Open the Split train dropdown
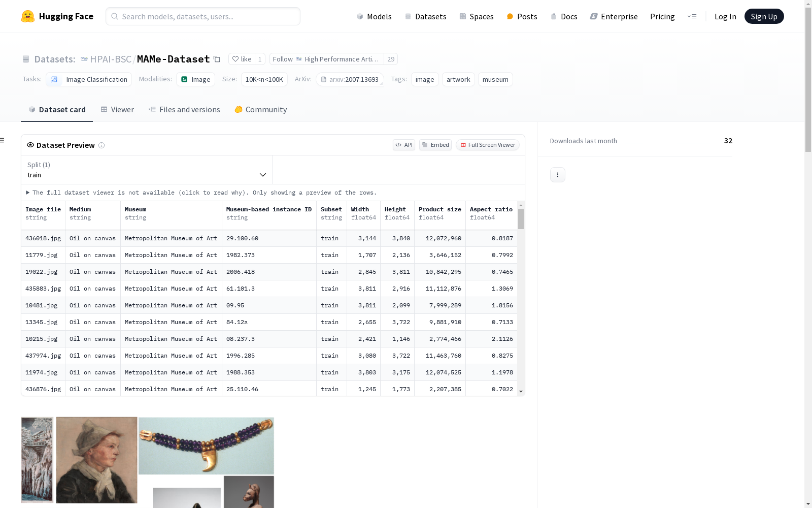The height and width of the screenshot is (508, 812). [x=147, y=170]
